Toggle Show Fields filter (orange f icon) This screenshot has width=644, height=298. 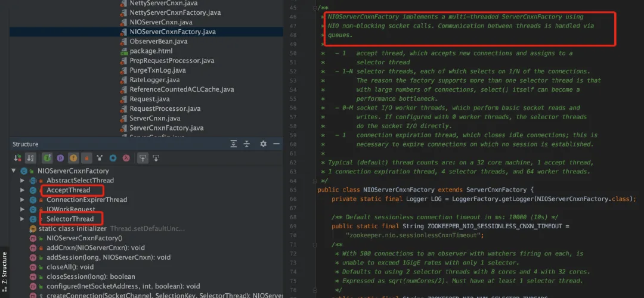coord(73,157)
